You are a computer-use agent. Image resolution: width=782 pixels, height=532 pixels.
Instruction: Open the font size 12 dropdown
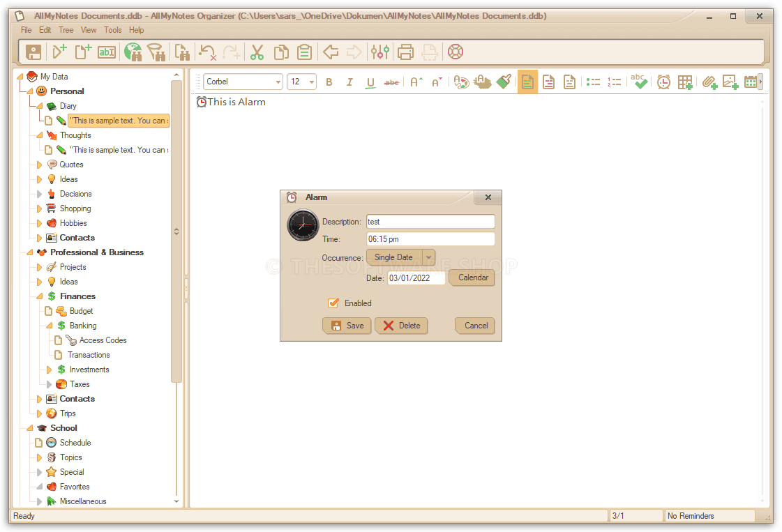pyautogui.click(x=312, y=82)
